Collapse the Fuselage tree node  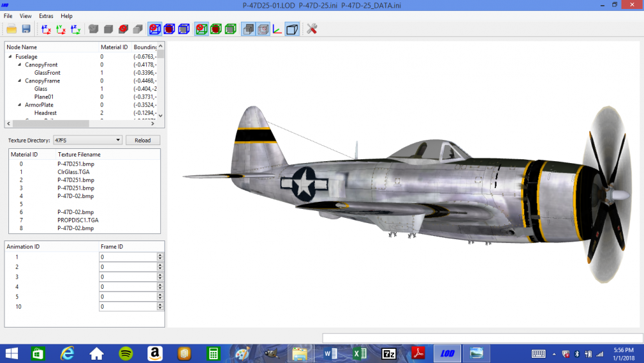click(x=10, y=56)
